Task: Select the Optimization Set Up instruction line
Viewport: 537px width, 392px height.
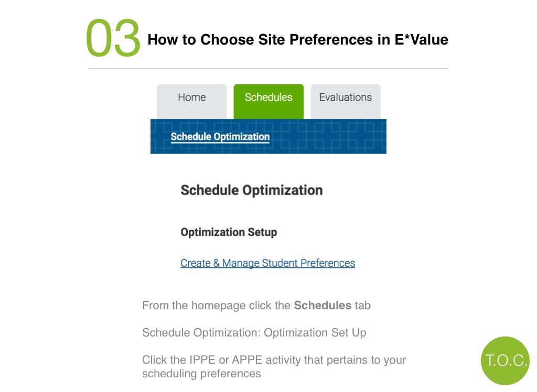Action: tap(254, 332)
